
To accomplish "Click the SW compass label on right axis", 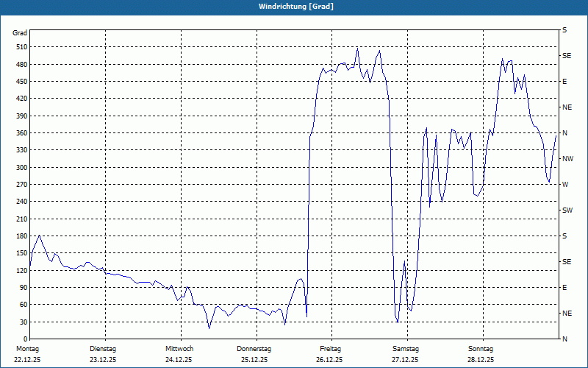I will click(567, 210).
